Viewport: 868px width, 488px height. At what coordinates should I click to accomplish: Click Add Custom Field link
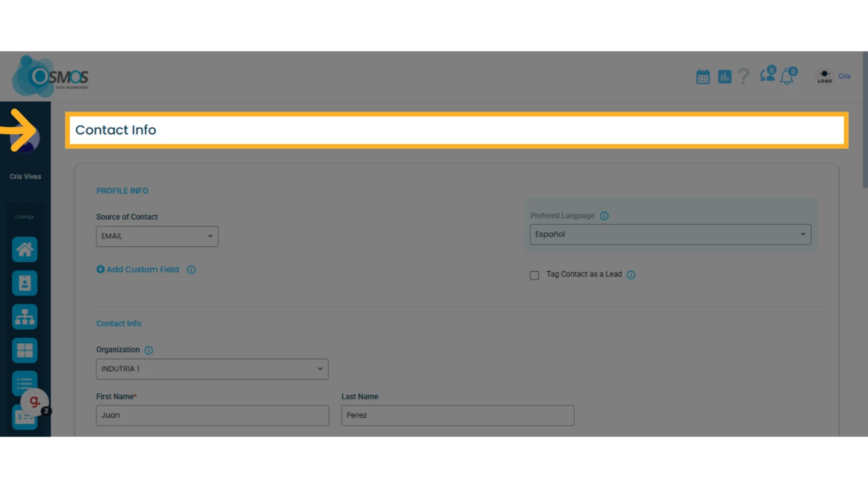[138, 269]
